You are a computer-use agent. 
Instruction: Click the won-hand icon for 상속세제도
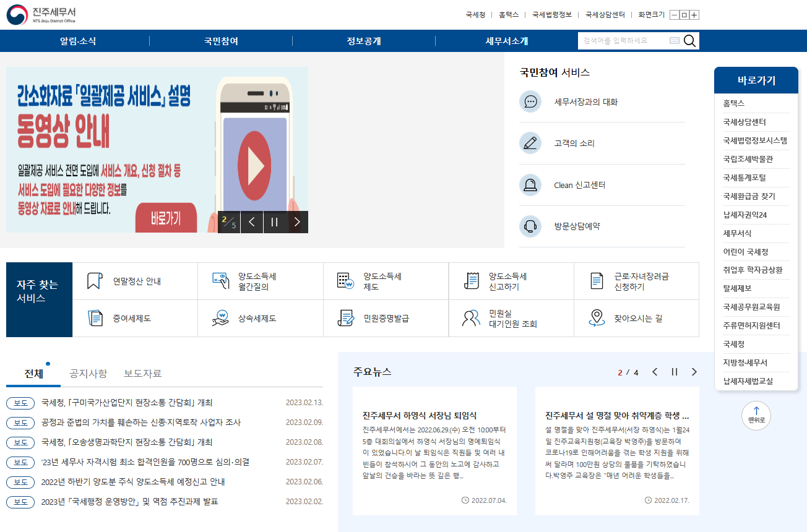(x=220, y=318)
